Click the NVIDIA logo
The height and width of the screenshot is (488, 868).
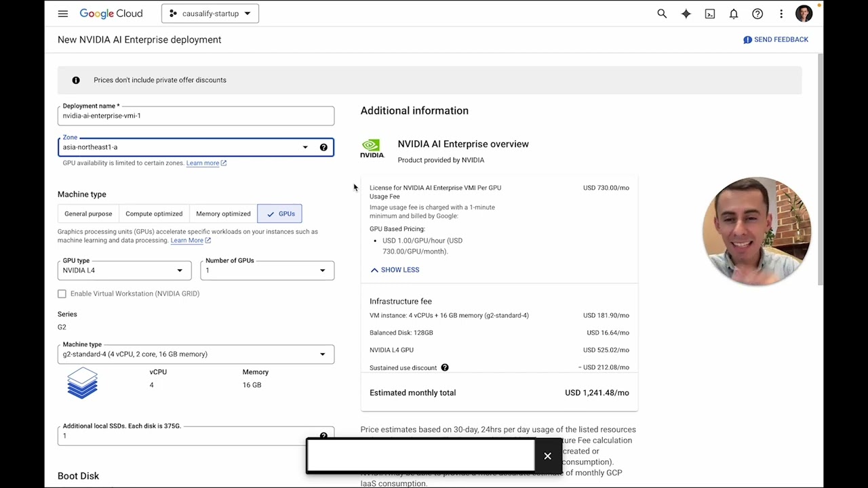372,148
